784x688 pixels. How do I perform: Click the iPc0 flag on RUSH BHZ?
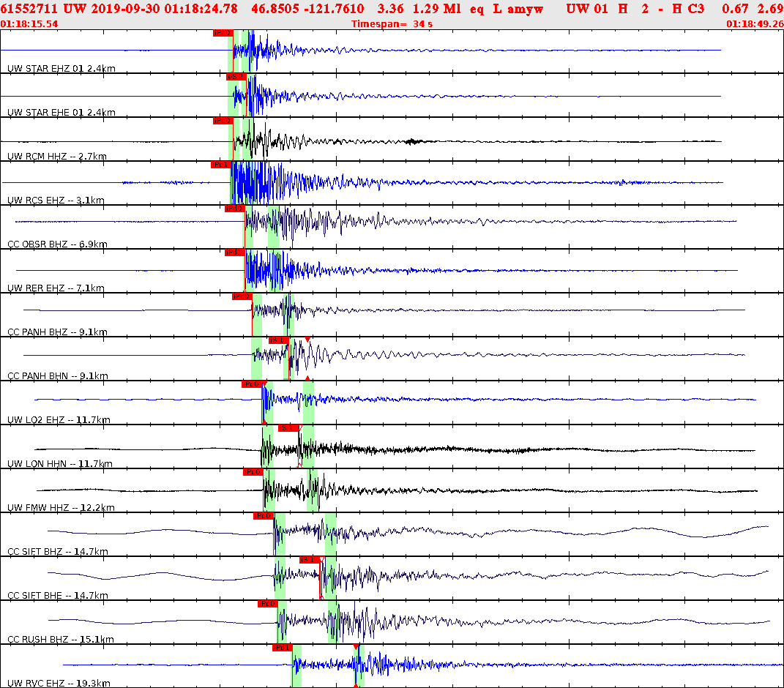click(x=266, y=604)
